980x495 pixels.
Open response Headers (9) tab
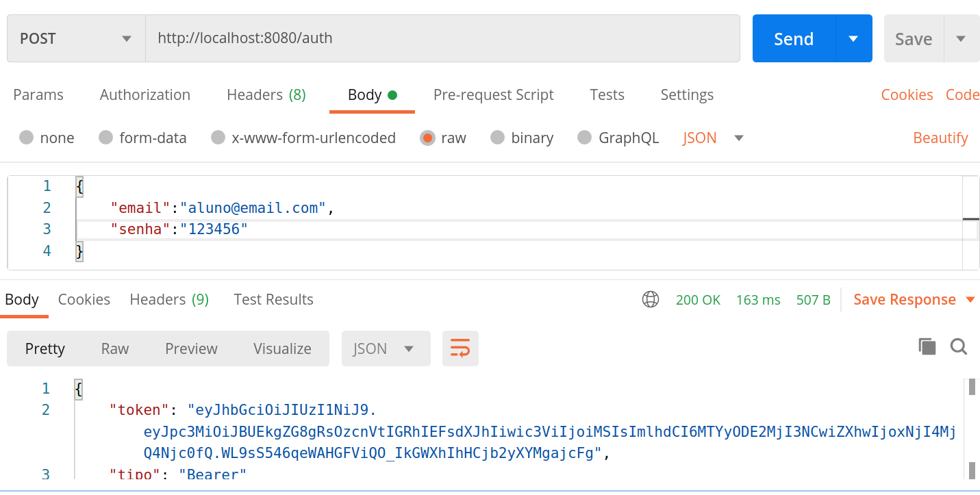click(169, 299)
